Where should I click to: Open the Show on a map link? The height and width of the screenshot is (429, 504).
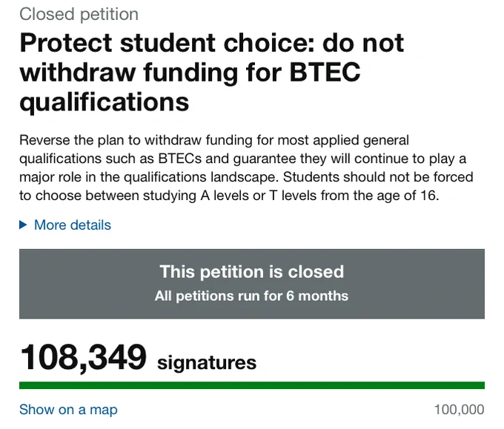click(68, 410)
